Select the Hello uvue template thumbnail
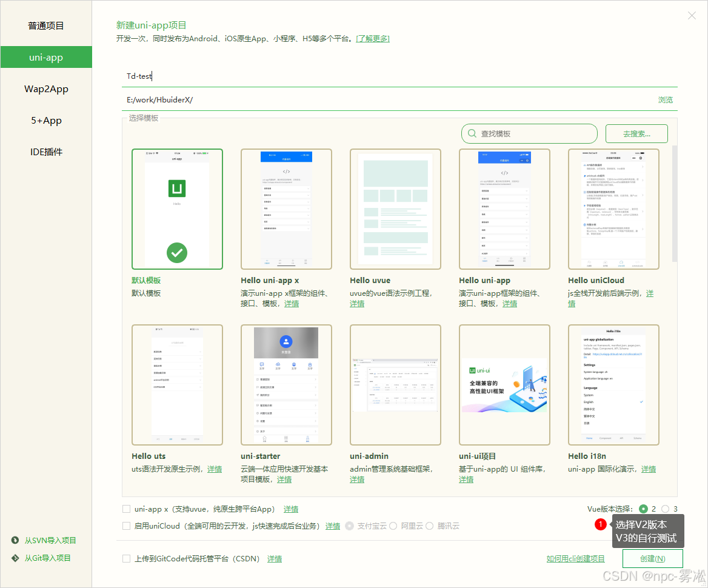The height and width of the screenshot is (588, 708). click(x=395, y=209)
